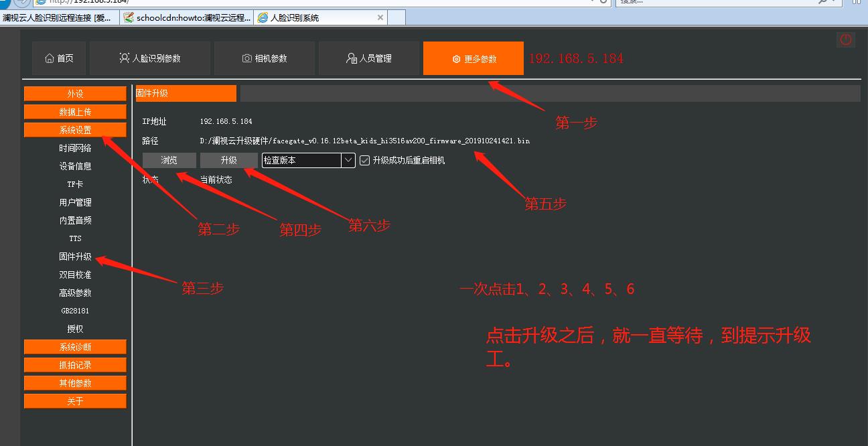
Task: Open 时间网络 settings
Action: point(75,148)
